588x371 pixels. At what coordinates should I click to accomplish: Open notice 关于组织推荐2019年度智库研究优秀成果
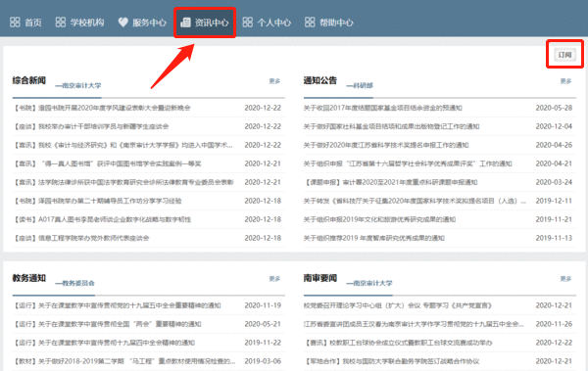(374, 238)
